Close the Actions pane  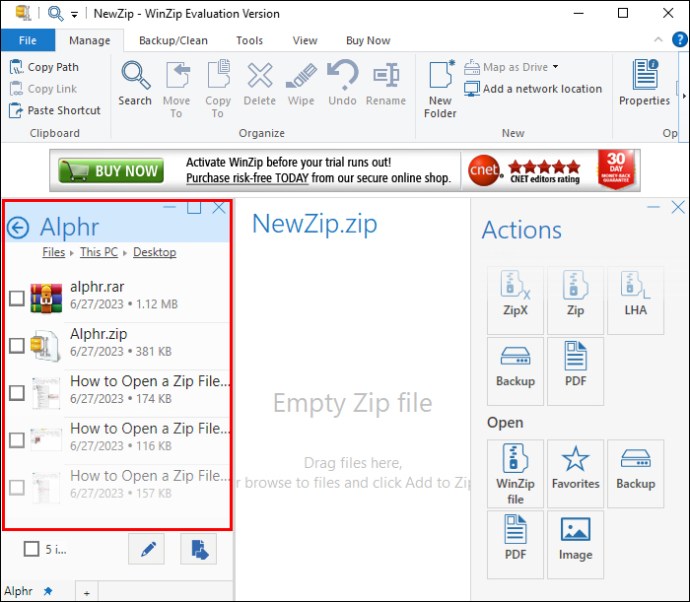click(678, 207)
